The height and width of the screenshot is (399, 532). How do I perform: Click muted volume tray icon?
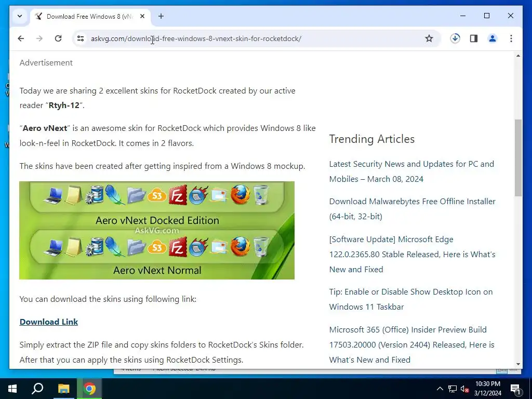point(464,389)
